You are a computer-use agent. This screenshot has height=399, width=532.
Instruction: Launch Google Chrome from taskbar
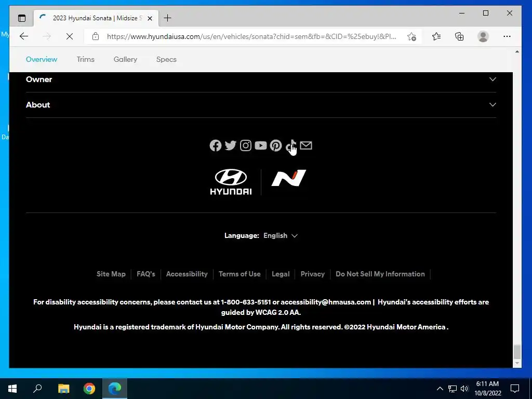tap(89, 389)
